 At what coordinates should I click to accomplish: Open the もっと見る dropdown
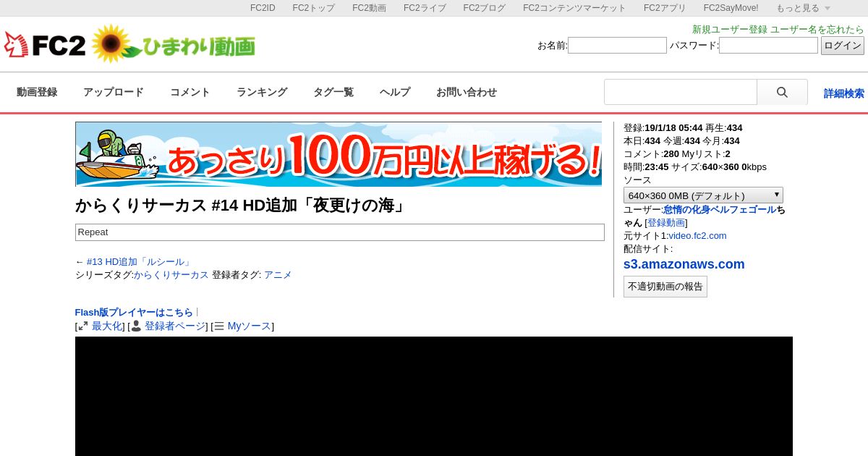pos(803,8)
